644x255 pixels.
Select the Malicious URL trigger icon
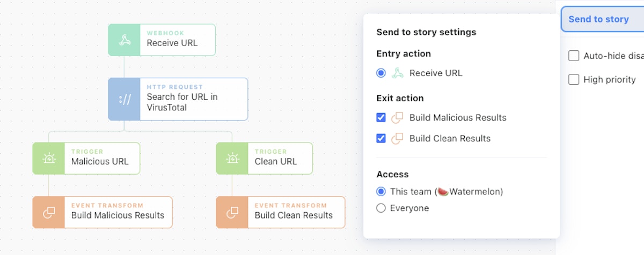49,159
